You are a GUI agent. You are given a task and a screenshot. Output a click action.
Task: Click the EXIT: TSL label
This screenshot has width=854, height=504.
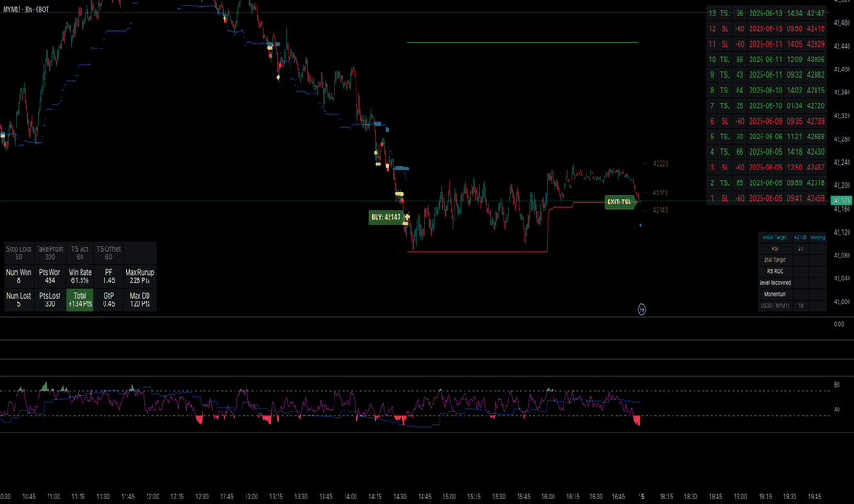619,203
